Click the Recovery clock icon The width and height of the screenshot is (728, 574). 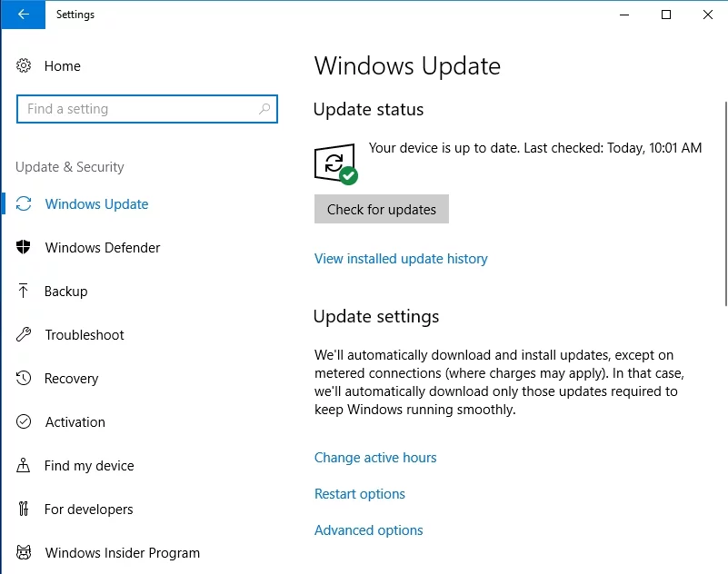click(x=24, y=378)
